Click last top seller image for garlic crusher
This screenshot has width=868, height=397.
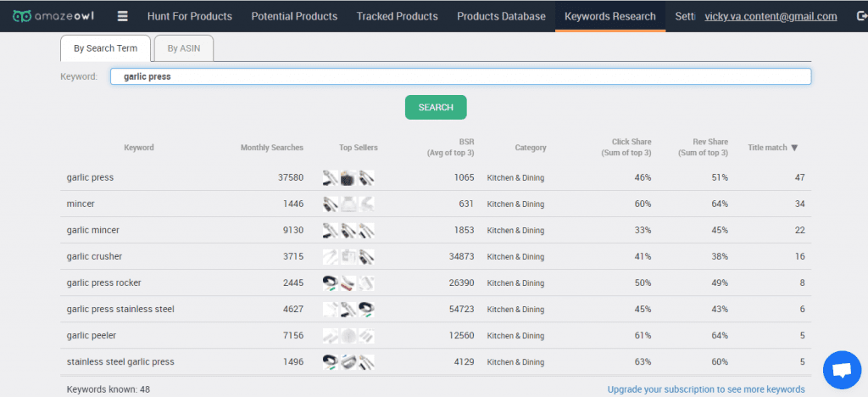click(x=366, y=257)
